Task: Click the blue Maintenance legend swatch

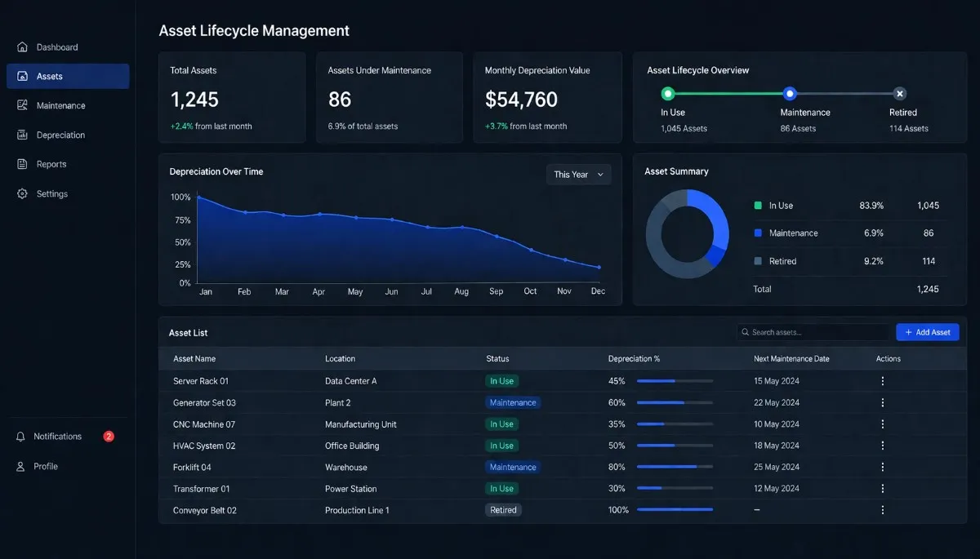Action: coord(758,233)
